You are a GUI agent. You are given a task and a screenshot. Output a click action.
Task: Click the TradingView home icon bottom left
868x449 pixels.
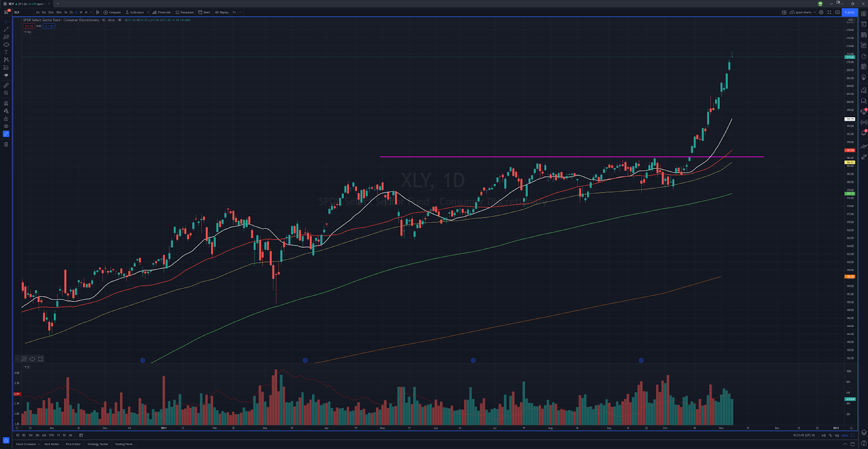click(6, 440)
